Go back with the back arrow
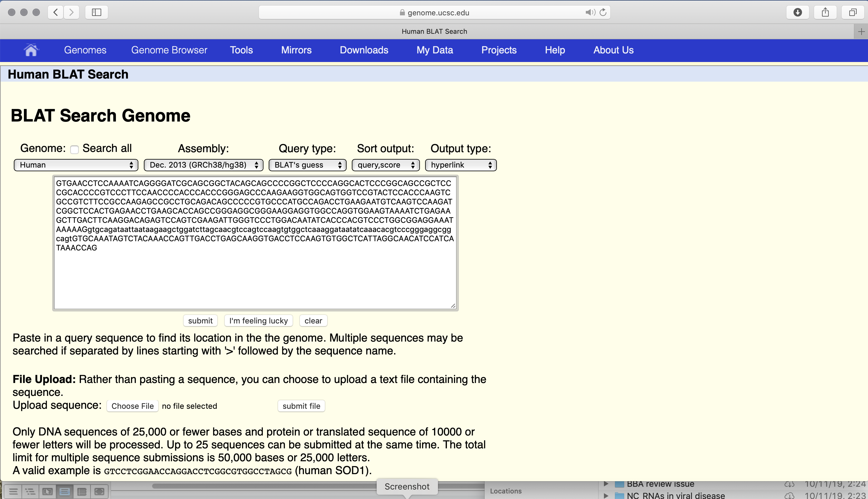 [x=56, y=12]
